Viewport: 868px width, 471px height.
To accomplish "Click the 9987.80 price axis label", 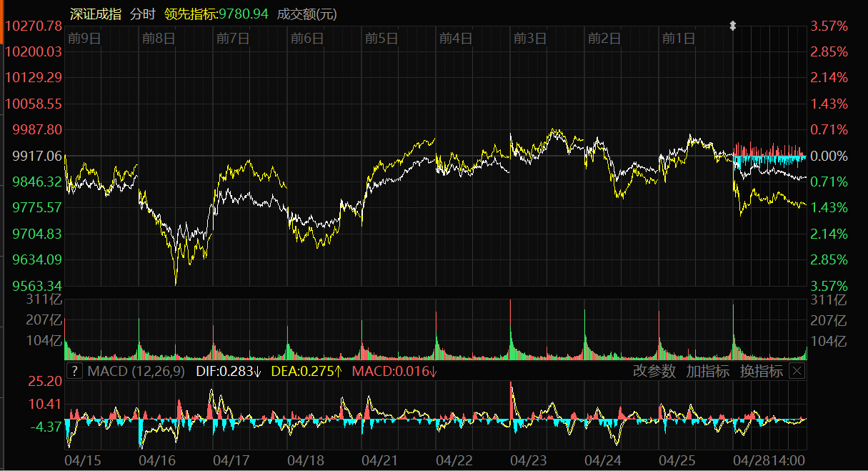I will point(36,129).
